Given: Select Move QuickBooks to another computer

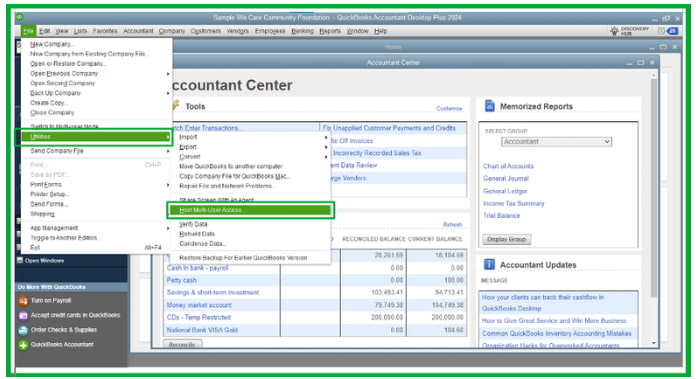Looking at the screenshot, I should (230, 166).
